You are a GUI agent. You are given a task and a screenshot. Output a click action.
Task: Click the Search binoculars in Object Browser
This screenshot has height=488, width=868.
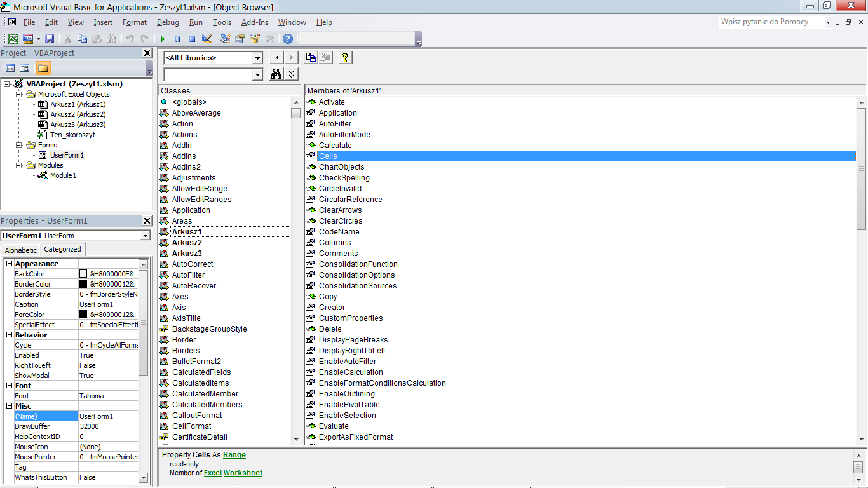[276, 74]
